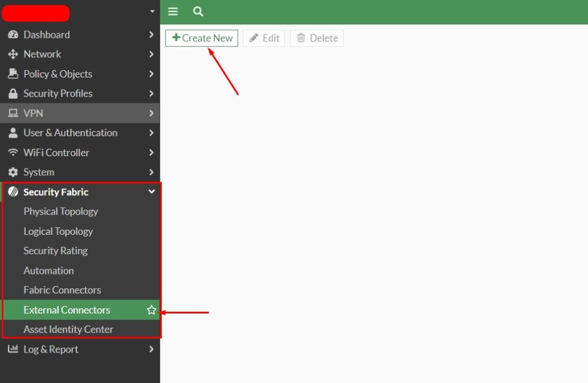Screen dimensions: 588x383
Task: Expand the VPN menu chevron
Action: pyautogui.click(x=152, y=113)
